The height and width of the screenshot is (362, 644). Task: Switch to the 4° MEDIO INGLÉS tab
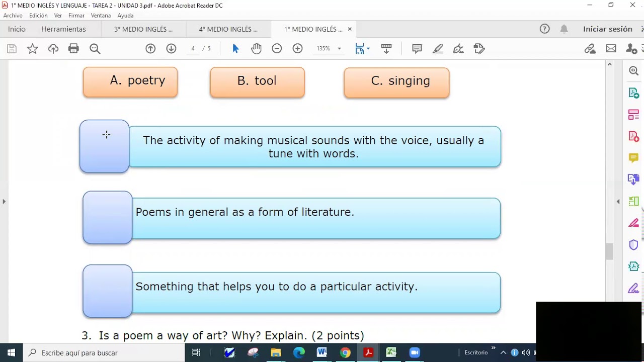[228, 29]
